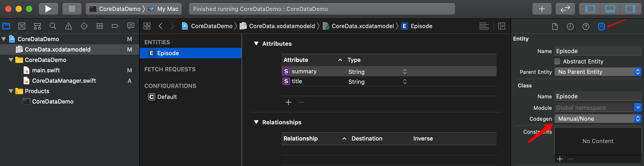
Task: Remove attribute with the minus button
Action: click(x=301, y=102)
